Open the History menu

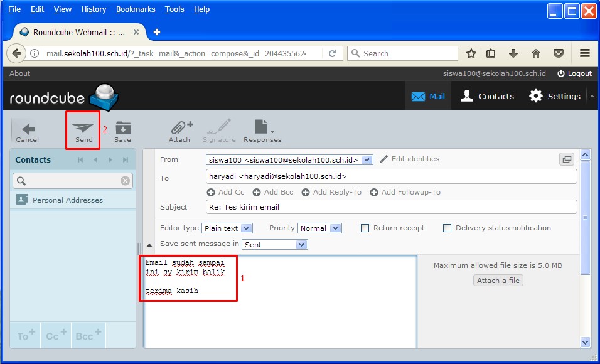94,9
